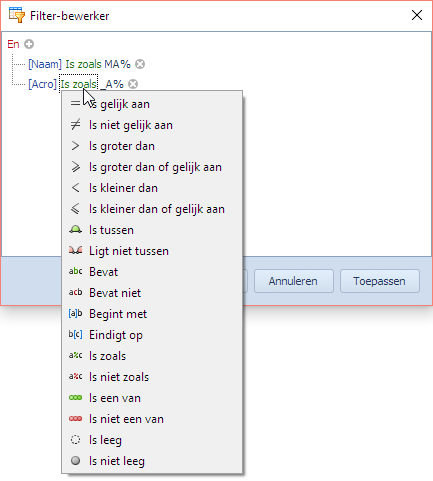433x481 pixels.
Task: Choose the 'Is tussen' operator icon
Action: pyautogui.click(x=76, y=230)
